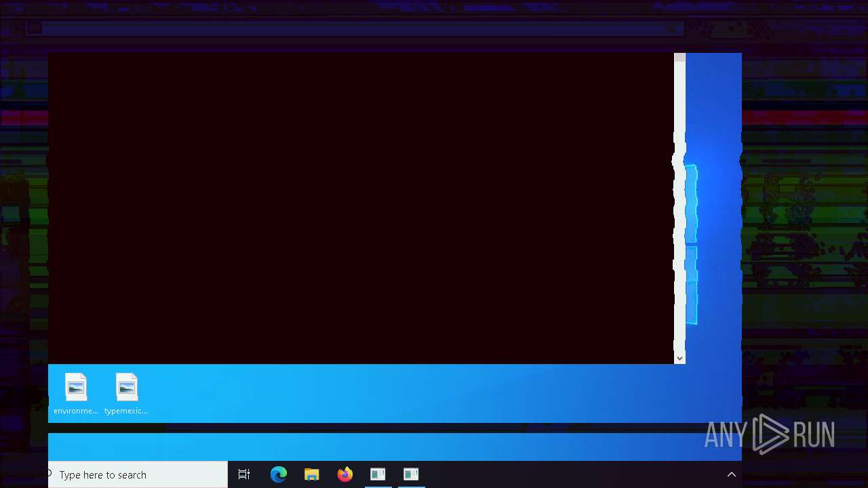Screen dimensions: 868x488
Task: Launch Firefox from the taskbar
Action: pos(345,474)
